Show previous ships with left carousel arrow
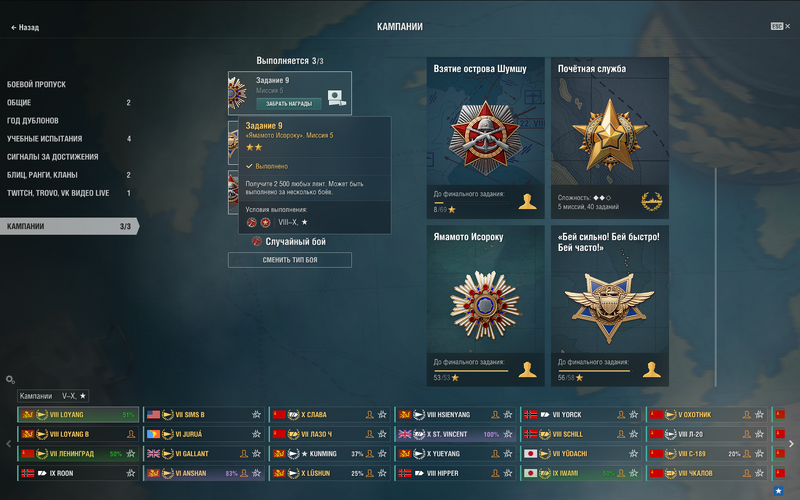The height and width of the screenshot is (500, 800). point(8,444)
